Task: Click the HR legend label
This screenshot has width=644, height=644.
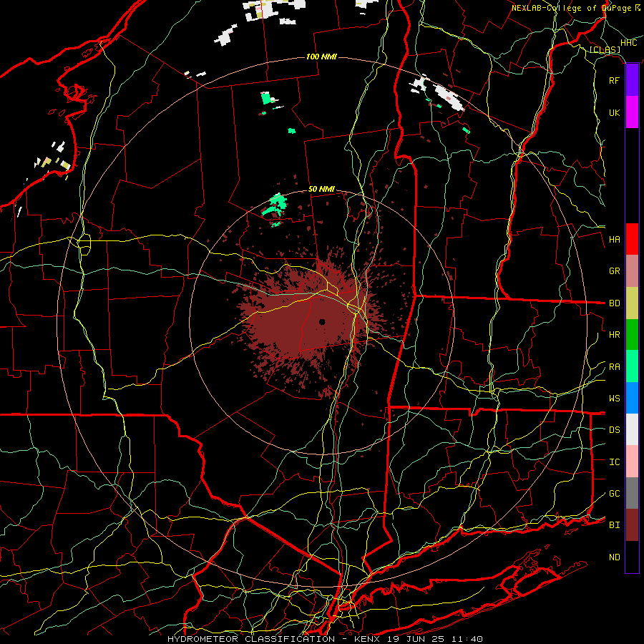Action: pyautogui.click(x=615, y=335)
